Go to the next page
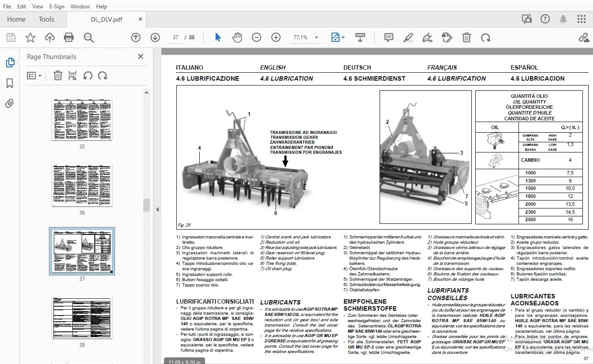This screenshot has height=364, width=593. click(x=155, y=37)
